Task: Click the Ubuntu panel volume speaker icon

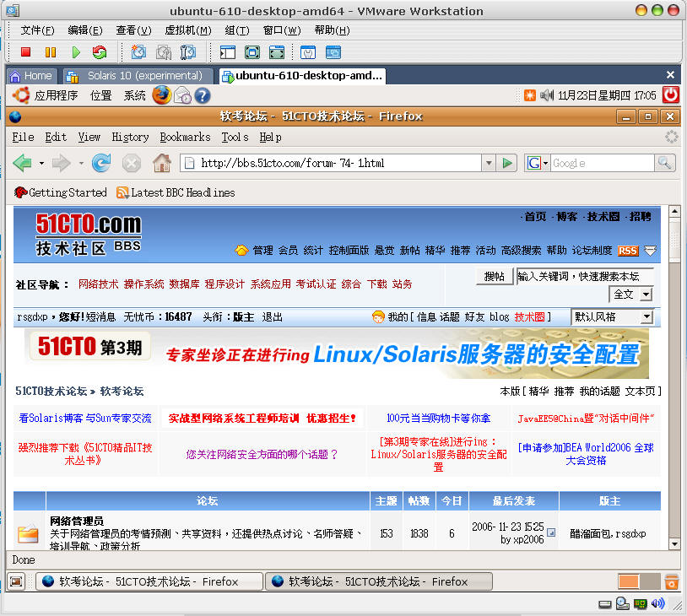Action: 546,95
